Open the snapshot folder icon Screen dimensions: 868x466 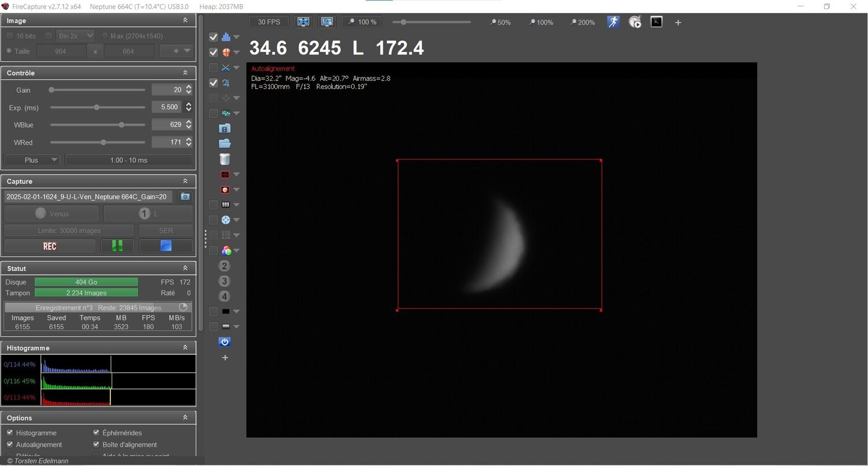tap(225, 128)
